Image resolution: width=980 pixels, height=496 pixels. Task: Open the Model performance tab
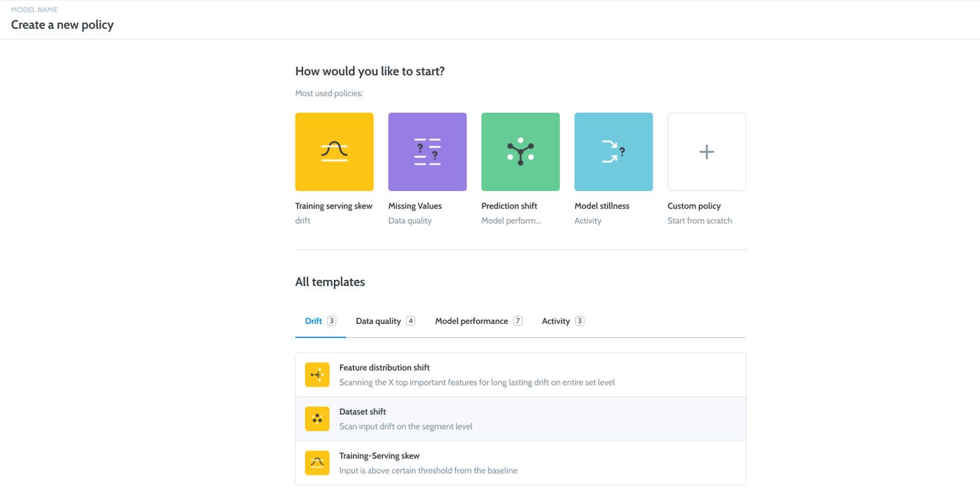tap(471, 320)
